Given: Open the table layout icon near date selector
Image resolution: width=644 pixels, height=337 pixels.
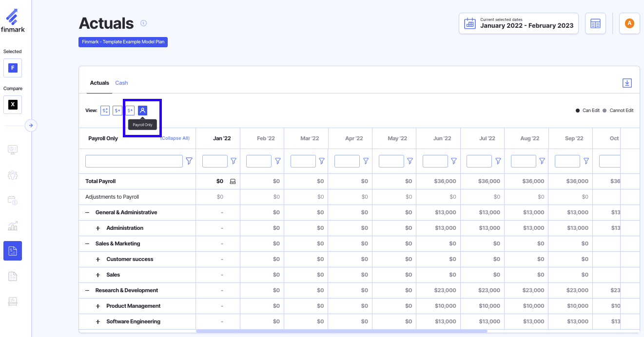Looking at the screenshot, I should (x=595, y=23).
